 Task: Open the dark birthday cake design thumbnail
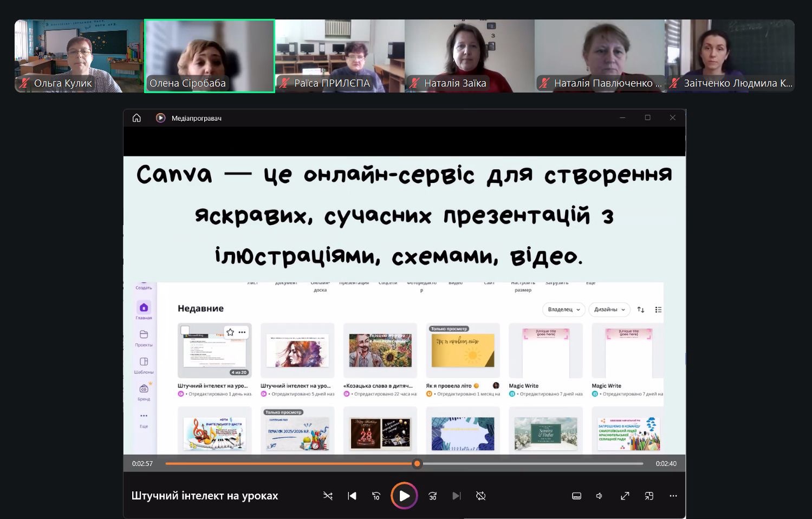pyautogui.click(x=380, y=431)
